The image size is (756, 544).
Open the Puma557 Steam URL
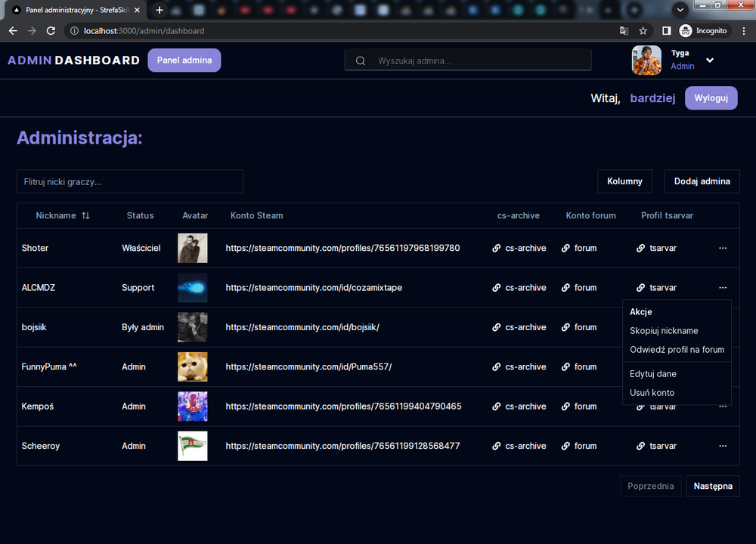[308, 366]
